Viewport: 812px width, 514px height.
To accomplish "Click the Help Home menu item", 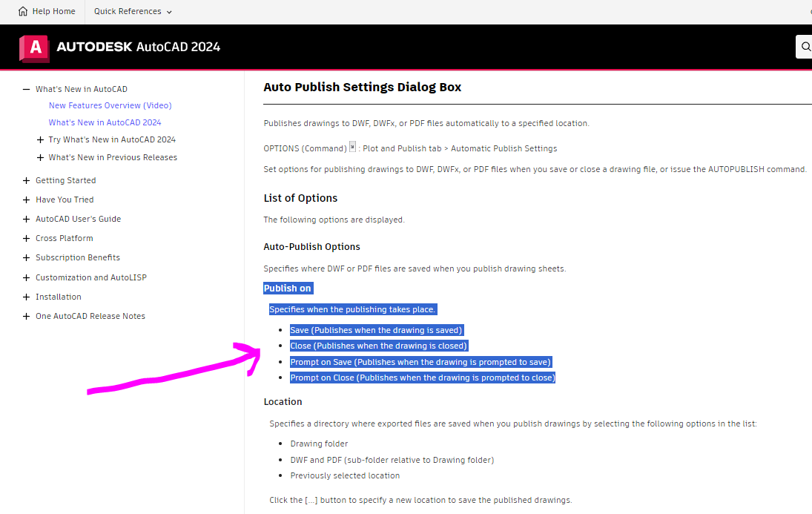I will pyautogui.click(x=53, y=11).
